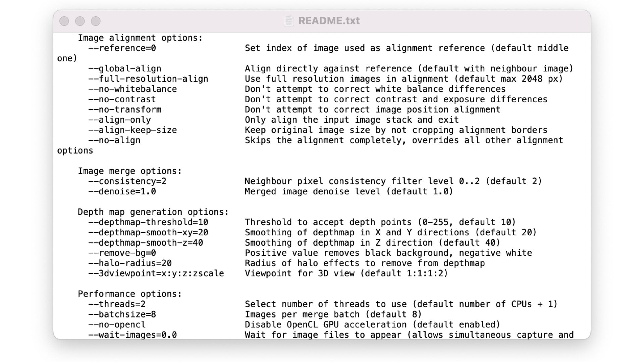The image size is (644, 362).
Task: Click the --halo-radius=20 option text
Action: tap(130, 263)
